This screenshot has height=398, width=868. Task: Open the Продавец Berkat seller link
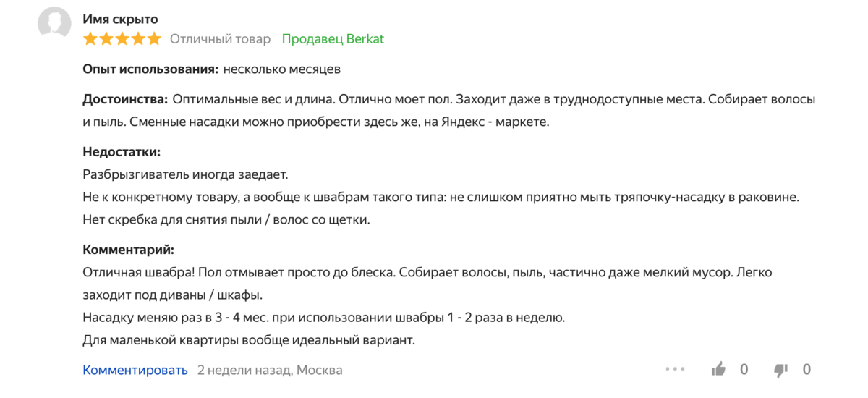pos(333,39)
